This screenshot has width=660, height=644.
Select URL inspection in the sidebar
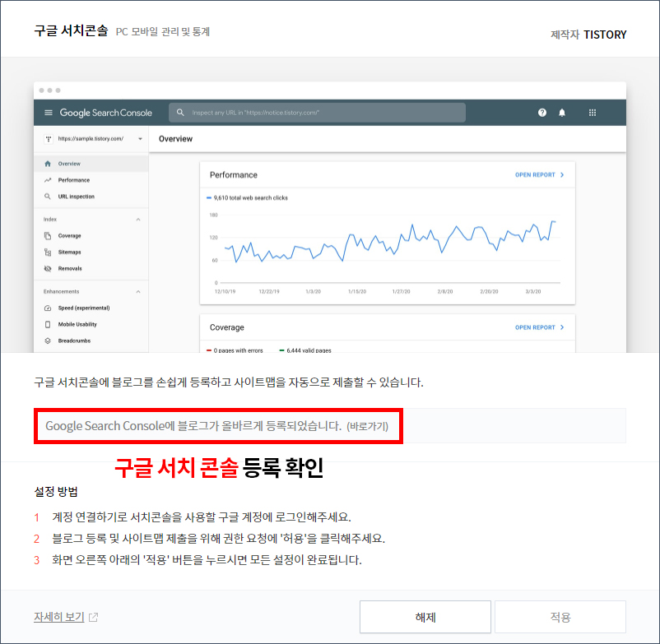[x=91, y=197]
